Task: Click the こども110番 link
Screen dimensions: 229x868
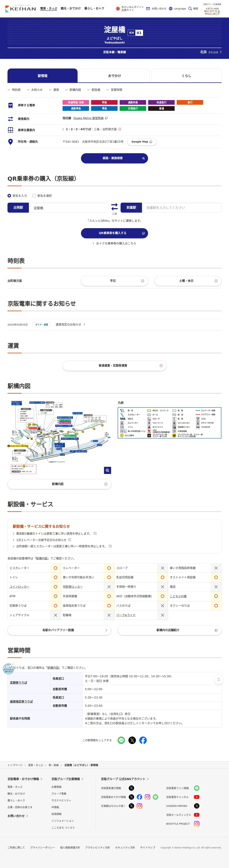Action: (178, 596)
